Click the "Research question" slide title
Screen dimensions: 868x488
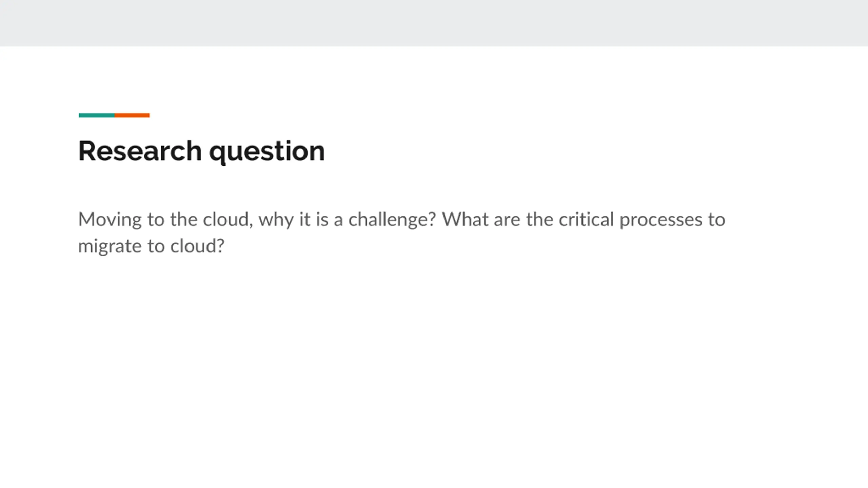click(x=201, y=151)
